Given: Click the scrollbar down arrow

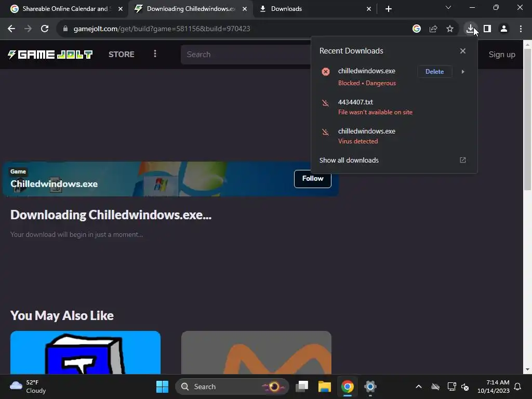Looking at the screenshot, I should (x=528, y=369).
